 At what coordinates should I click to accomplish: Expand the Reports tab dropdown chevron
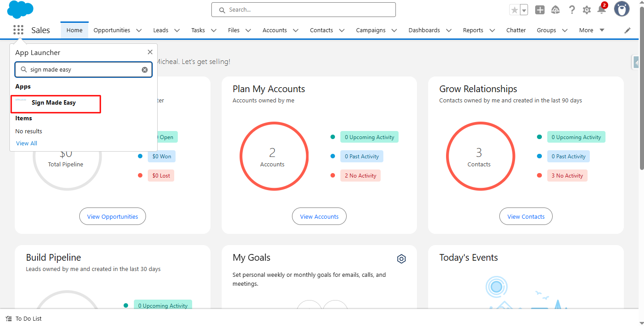pos(492,30)
